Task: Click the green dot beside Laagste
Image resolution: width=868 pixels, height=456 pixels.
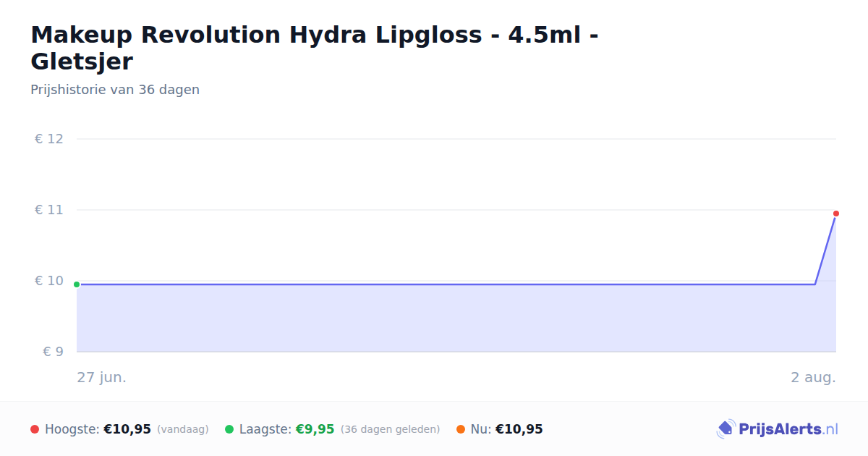Action: [x=229, y=429]
